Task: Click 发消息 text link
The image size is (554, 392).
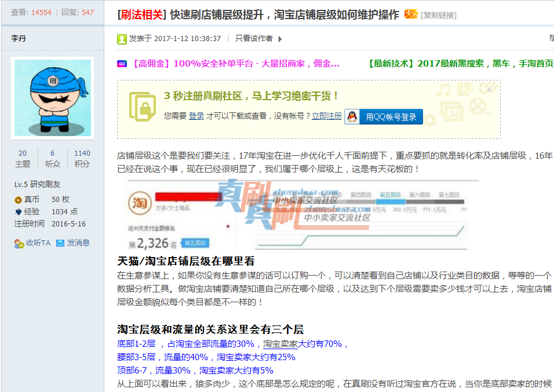Action: [78, 243]
